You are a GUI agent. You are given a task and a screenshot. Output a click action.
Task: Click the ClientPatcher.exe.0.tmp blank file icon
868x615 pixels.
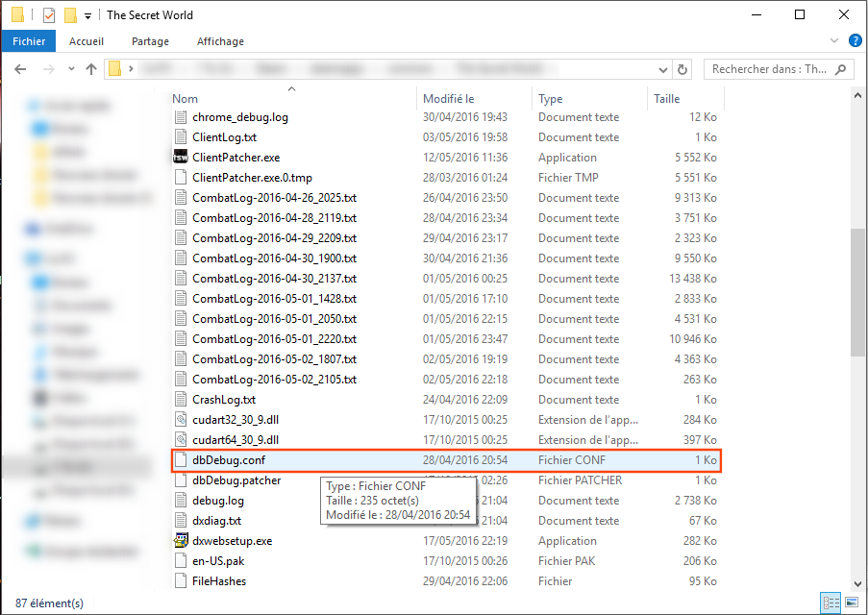[x=181, y=177]
